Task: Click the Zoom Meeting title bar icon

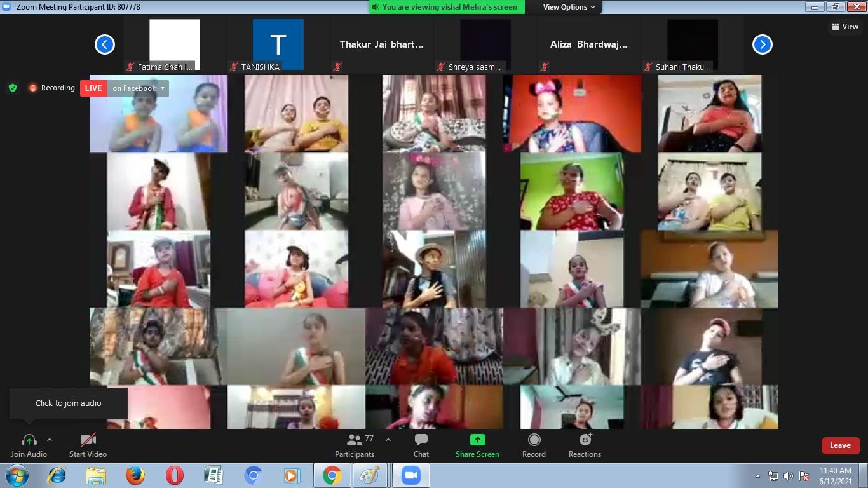Action: coord(6,7)
